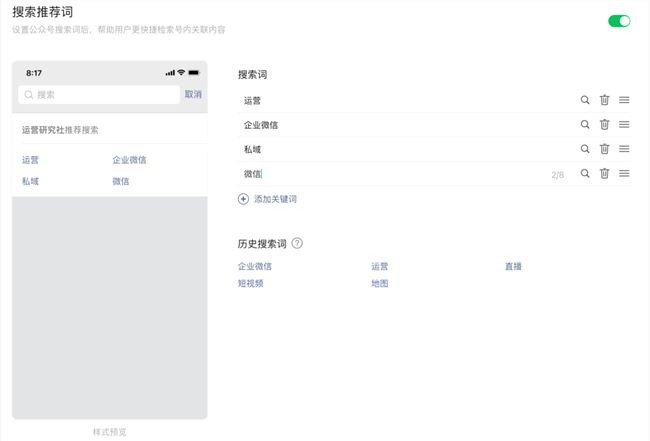Click the Wi-Fi icon in preview status bar
Screen dimensions: 650x441
pos(181,73)
